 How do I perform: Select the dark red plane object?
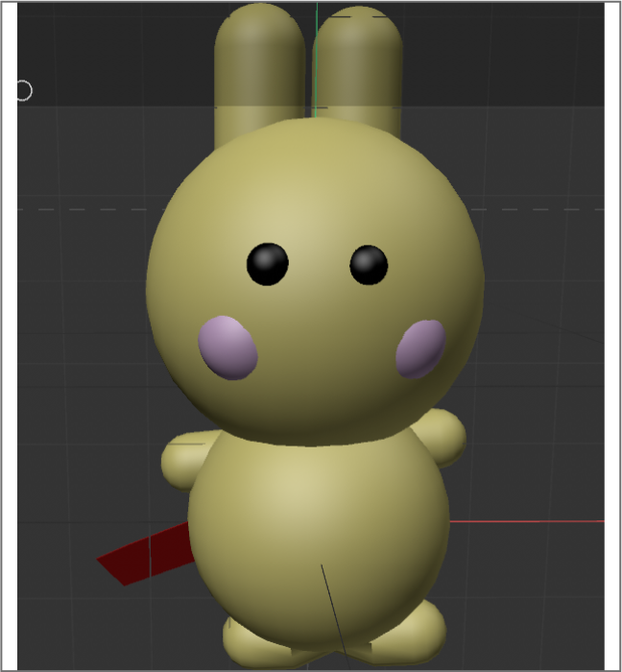pos(146,555)
